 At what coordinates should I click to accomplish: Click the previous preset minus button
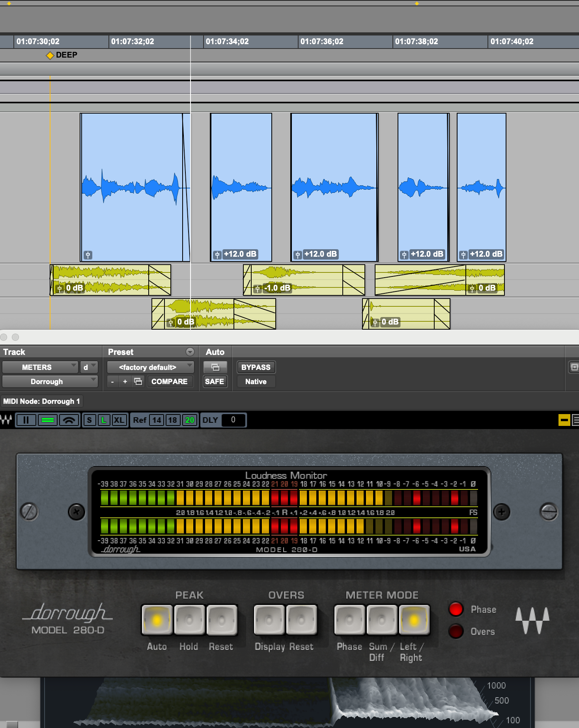click(112, 381)
